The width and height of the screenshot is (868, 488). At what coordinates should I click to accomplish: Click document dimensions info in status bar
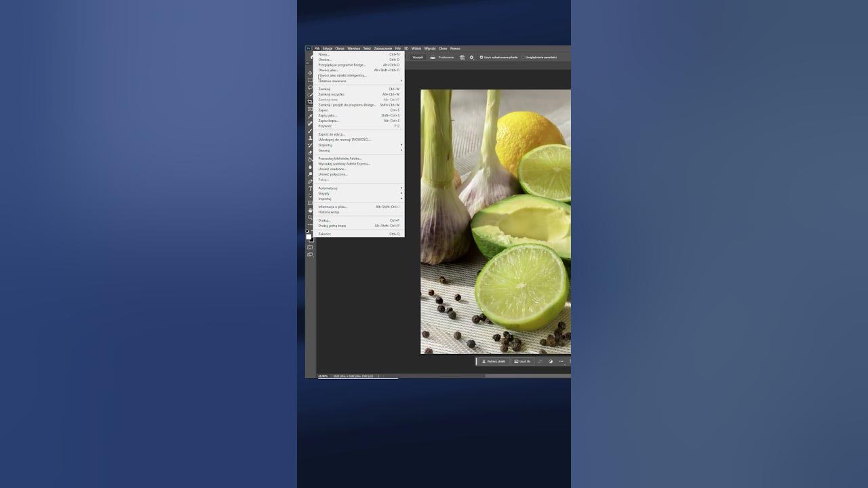pyautogui.click(x=354, y=375)
